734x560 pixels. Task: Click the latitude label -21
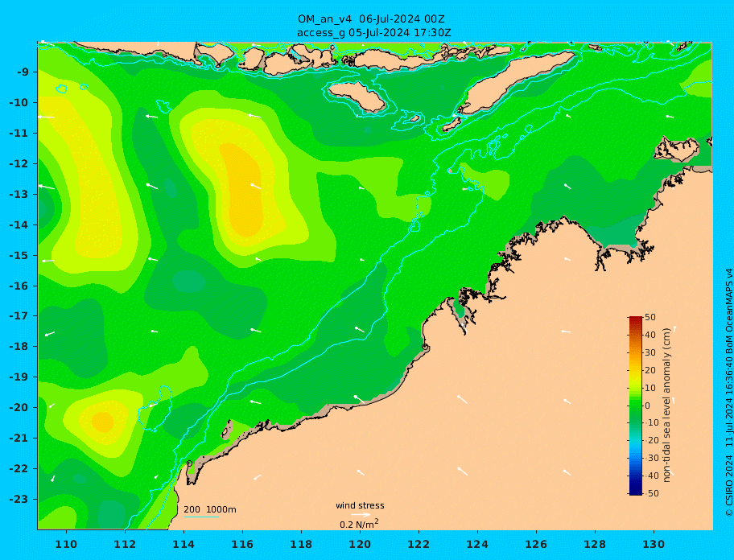click(19, 439)
